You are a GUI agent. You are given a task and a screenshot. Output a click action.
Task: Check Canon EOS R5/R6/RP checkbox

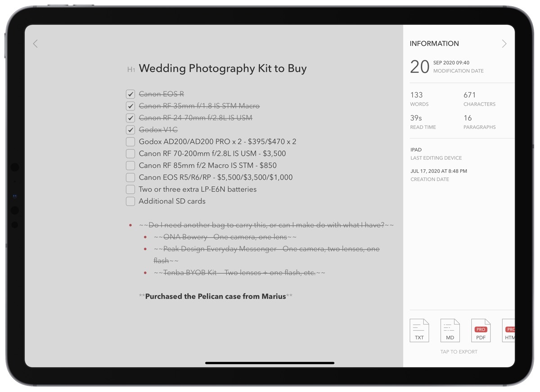pyautogui.click(x=130, y=177)
